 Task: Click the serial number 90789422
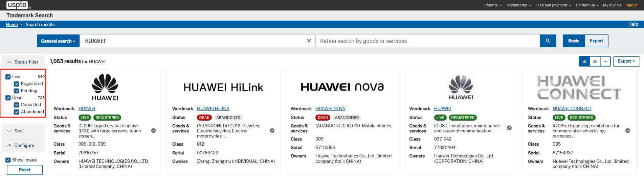tap(207, 153)
